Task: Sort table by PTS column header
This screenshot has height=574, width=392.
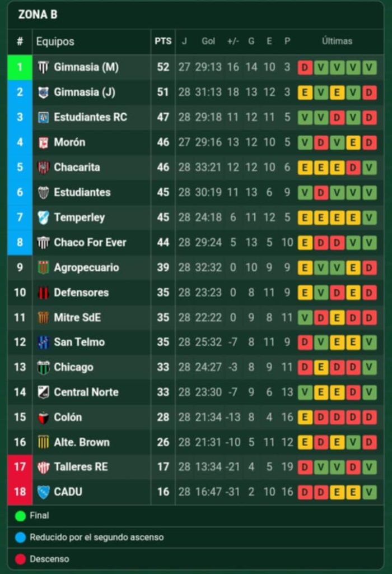Action: (163, 41)
